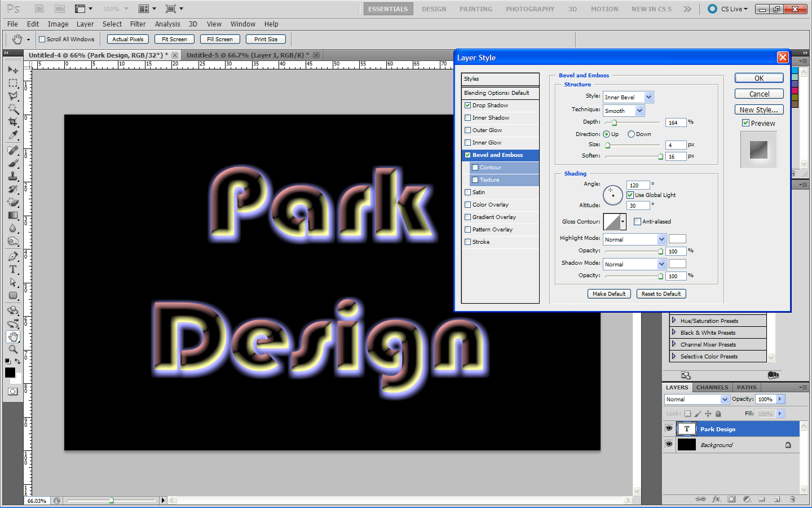This screenshot has width=812, height=508.
Task: Click the link layers icon
Action: pyautogui.click(x=700, y=499)
